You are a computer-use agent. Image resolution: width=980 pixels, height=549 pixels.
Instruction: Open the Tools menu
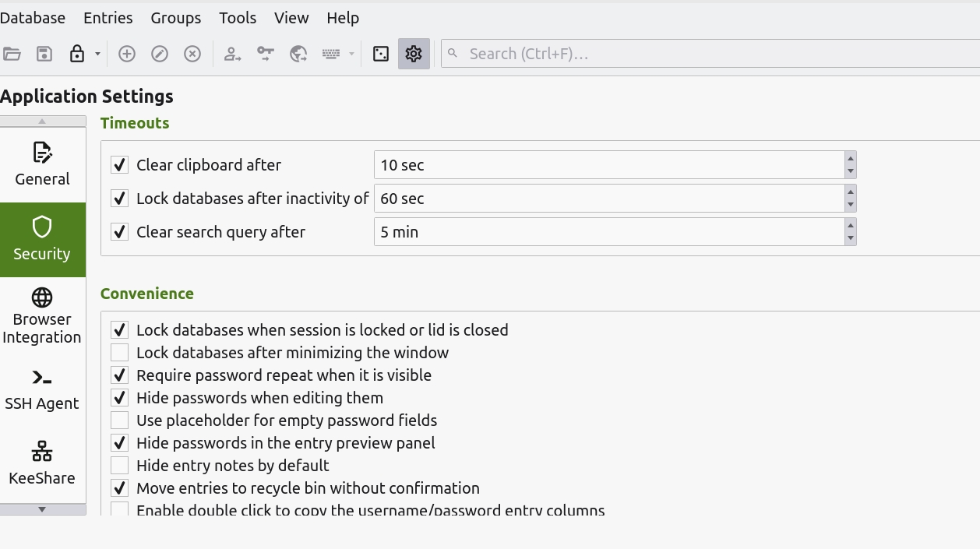coord(237,18)
